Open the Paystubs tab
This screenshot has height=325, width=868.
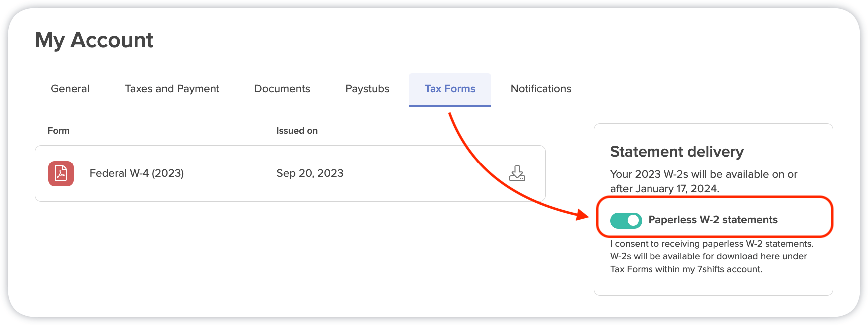[x=367, y=89]
